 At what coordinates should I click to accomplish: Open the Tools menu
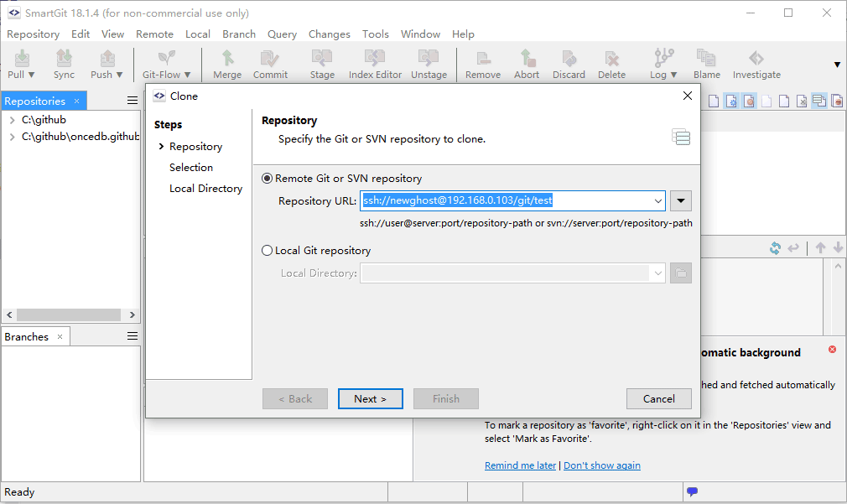point(376,34)
